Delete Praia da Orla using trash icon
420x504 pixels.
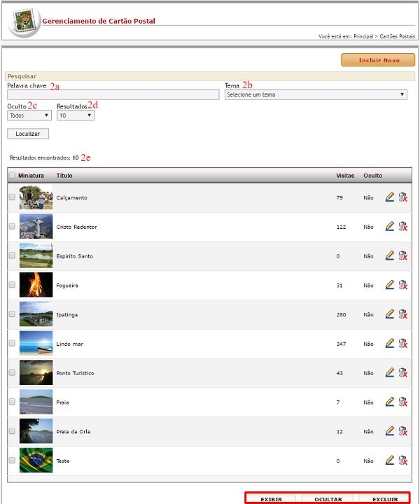(x=403, y=431)
